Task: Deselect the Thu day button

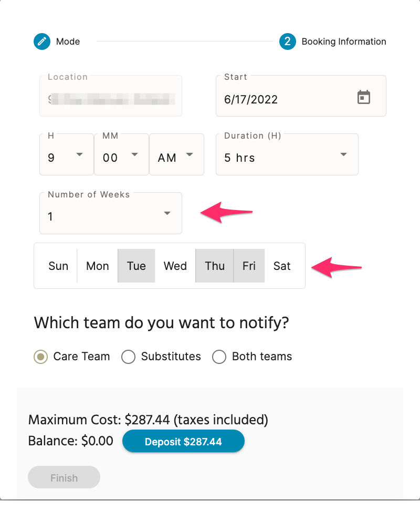Action: point(215,266)
